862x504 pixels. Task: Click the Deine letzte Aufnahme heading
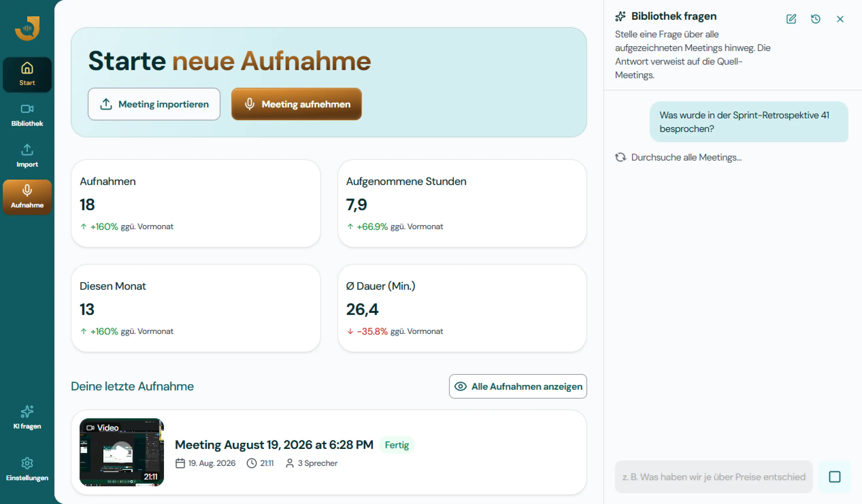click(x=132, y=386)
